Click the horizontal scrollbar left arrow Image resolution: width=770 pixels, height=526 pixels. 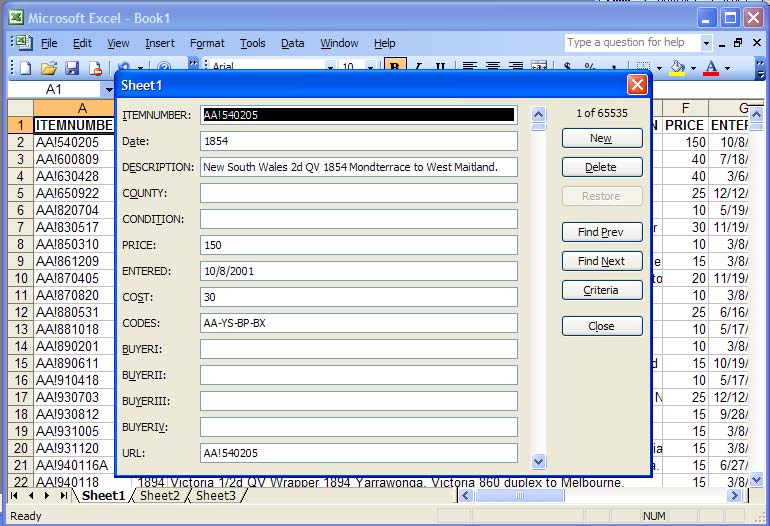(466, 495)
